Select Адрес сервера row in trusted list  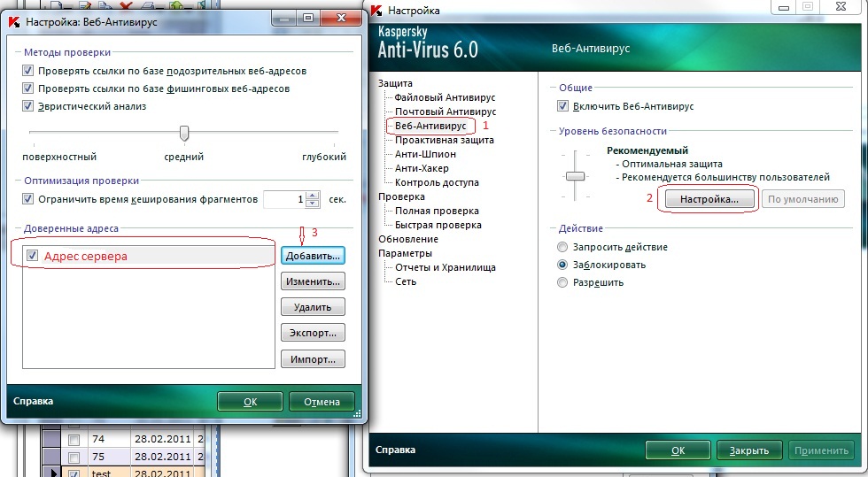coord(149,256)
